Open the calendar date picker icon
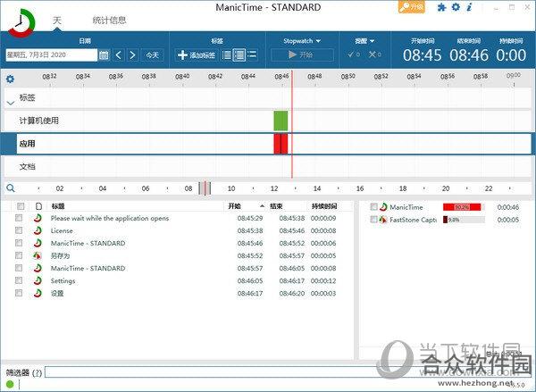This screenshot has width=536, height=392. pos(104,55)
